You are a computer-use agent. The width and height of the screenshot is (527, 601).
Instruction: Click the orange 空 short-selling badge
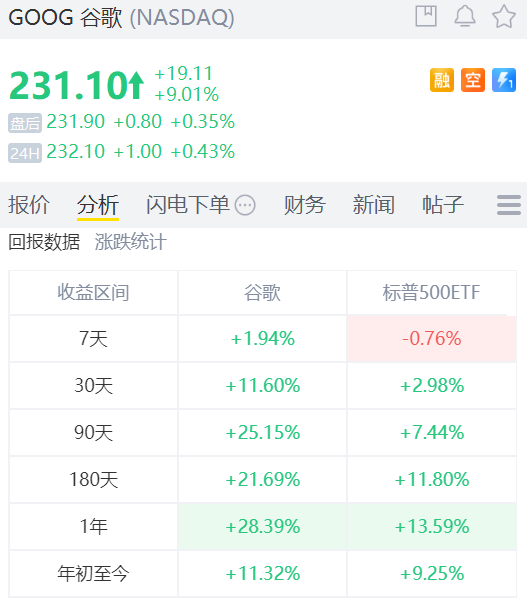473,80
